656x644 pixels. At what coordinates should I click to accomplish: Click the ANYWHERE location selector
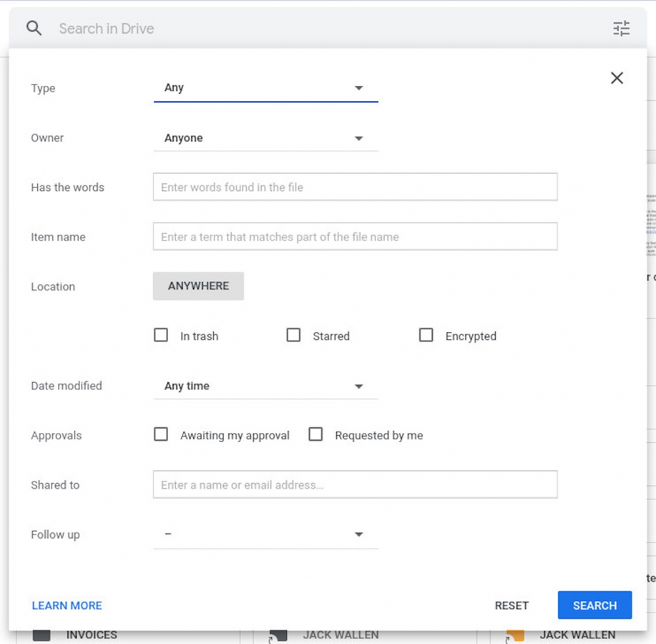pyautogui.click(x=198, y=286)
